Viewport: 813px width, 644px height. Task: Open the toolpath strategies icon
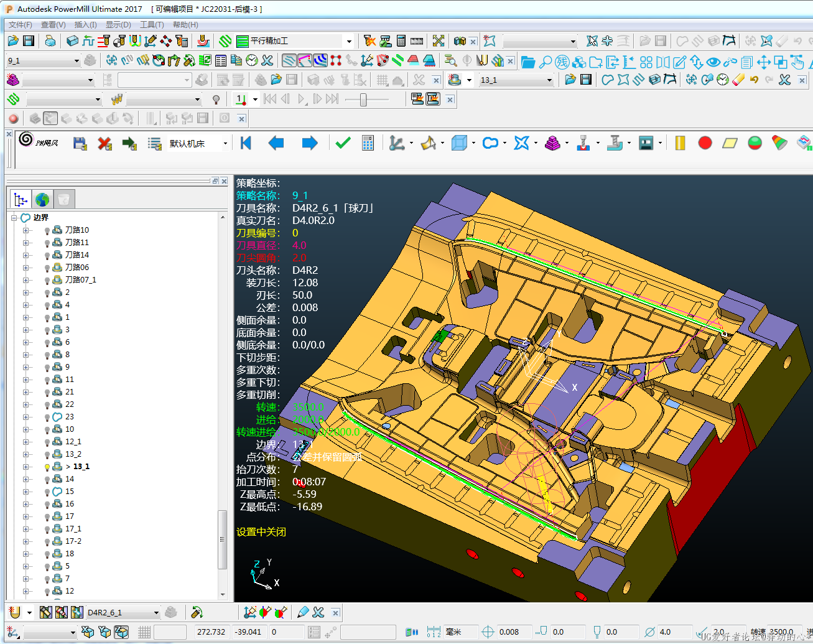(226, 41)
